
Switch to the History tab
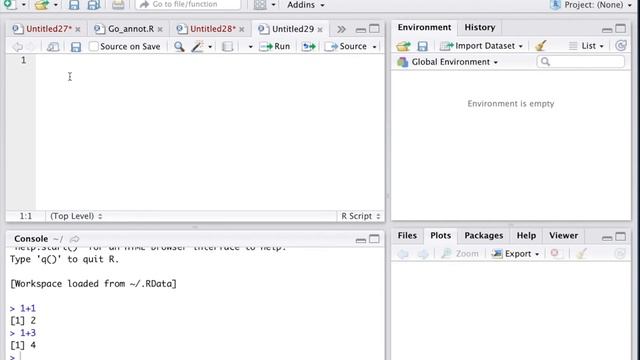pos(480,27)
